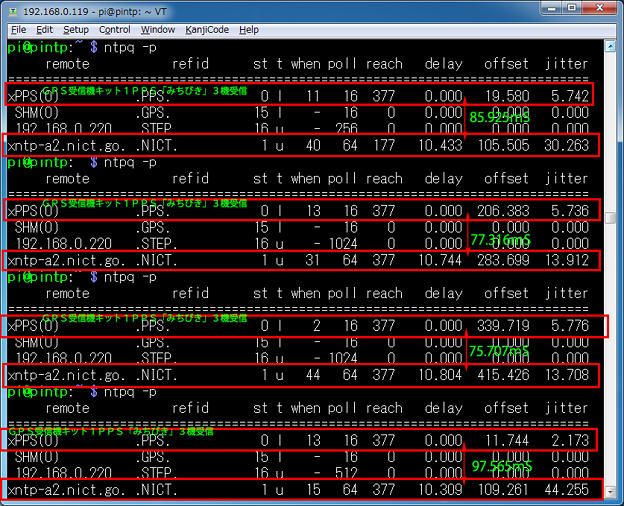624x506 pixels.
Task: Open the Setup menu
Action: (x=76, y=30)
